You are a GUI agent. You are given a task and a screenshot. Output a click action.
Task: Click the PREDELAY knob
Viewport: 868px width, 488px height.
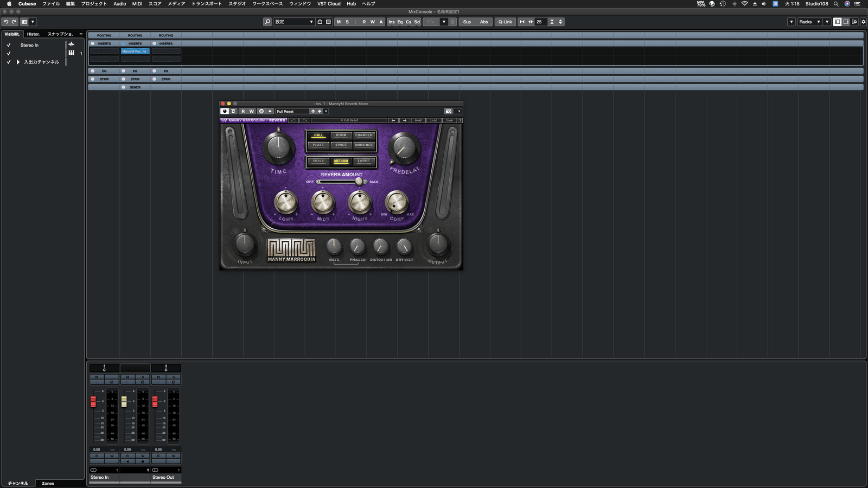(x=404, y=147)
